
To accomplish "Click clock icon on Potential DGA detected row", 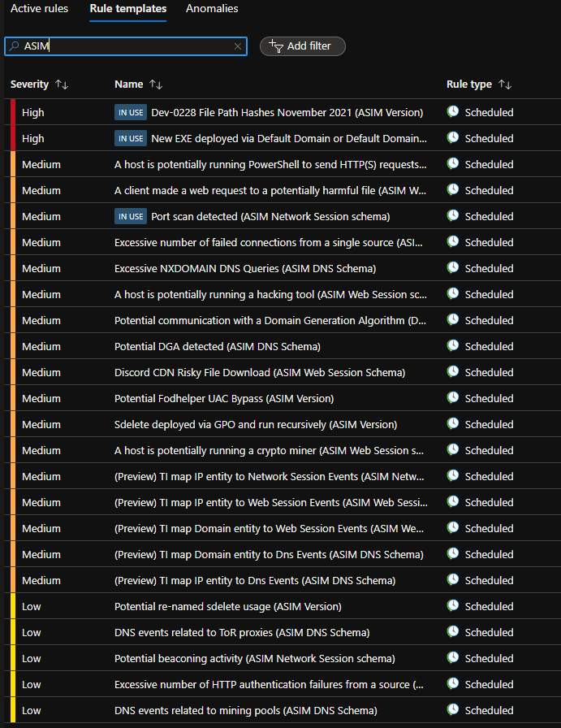I will click(x=453, y=345).
